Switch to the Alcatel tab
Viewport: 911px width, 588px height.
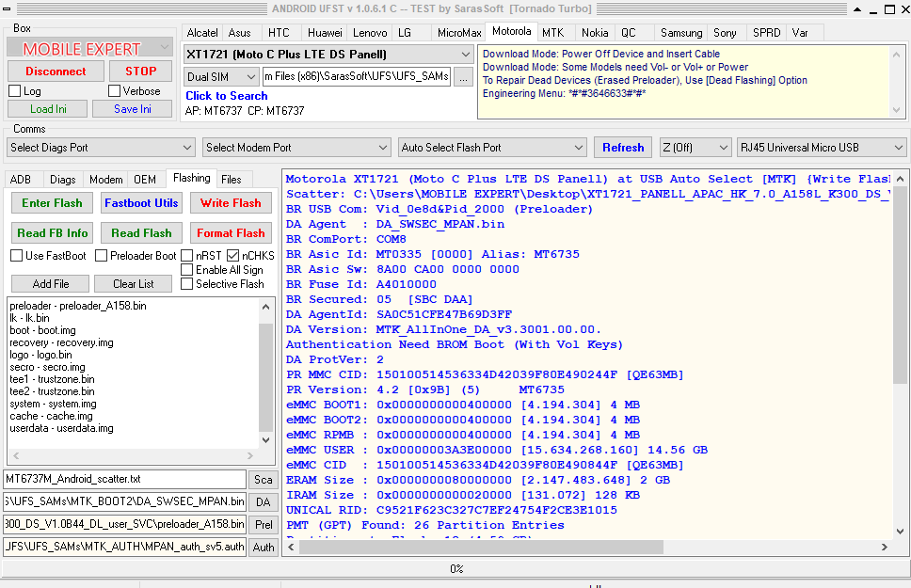coord(202,33)
